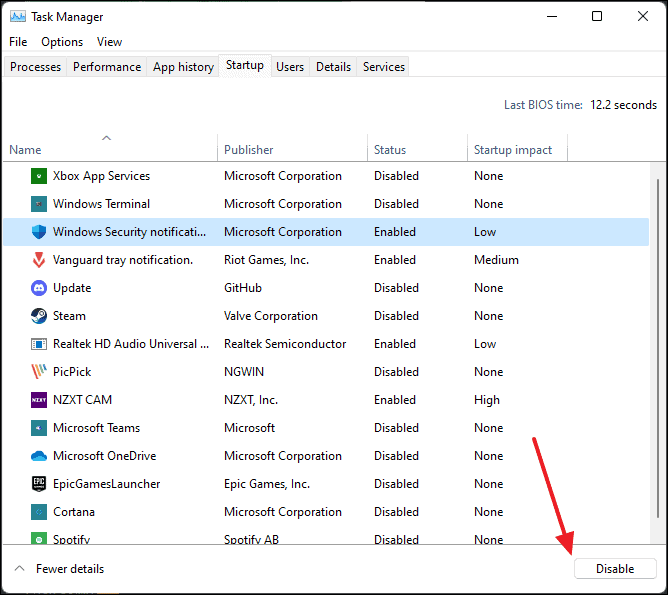Switch to the Details tab

tap(334, 67)
